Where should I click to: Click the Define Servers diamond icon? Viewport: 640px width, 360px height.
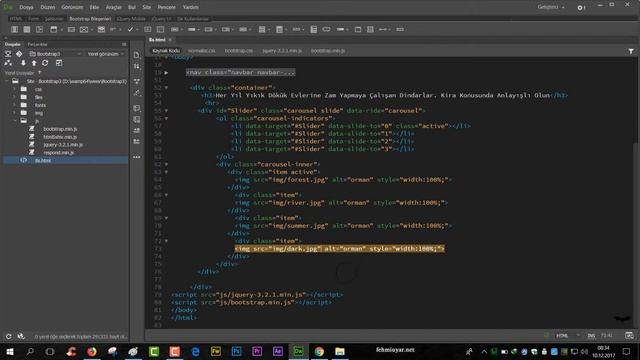tap(19, 54)
